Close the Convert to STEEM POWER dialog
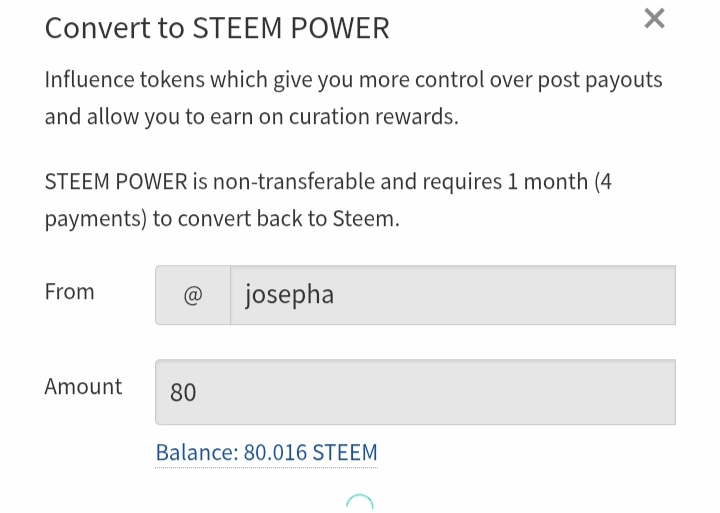Viewport: 720px width, 513px height. (654, 19)
